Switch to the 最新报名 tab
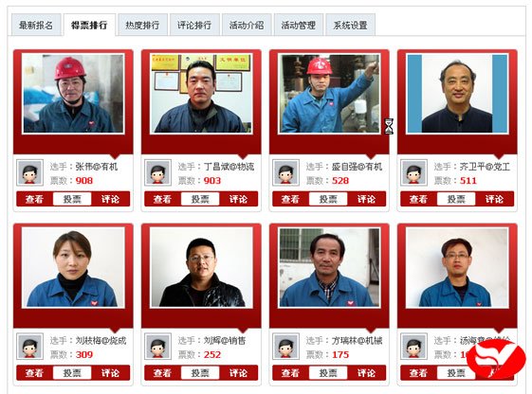This screenshot has width=532, height=394. [x=36, y=25]
